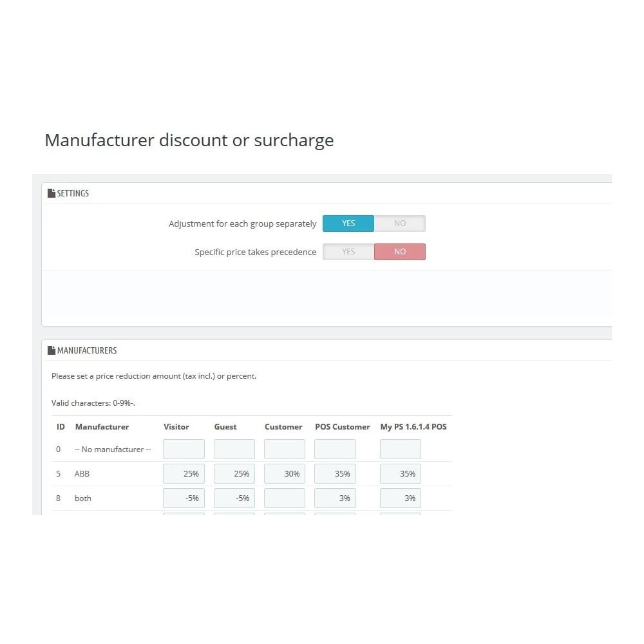The image size is (644, 644).
Task: Edit ABB Visitor discount field
Action: (184, 474)
